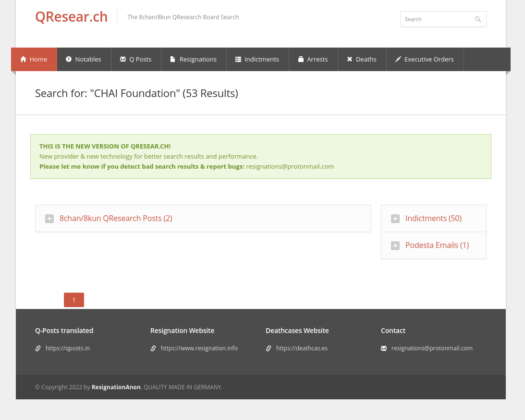Click the 'New provider & new technology' notice line
Image resolution: width=525 pixels, height=420 pixels.
click(x=148, y=156)
